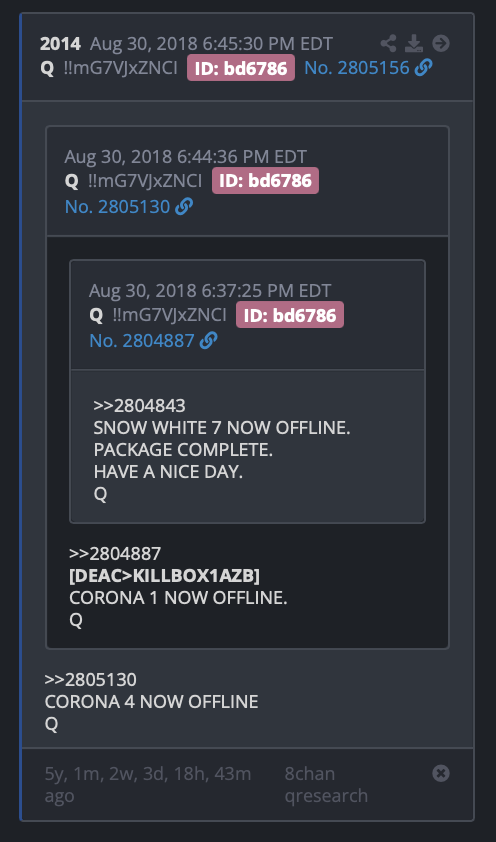The image size is (496, 842).
Task: Click chain link icon beside No. 2805156
Action: [424, 68]
